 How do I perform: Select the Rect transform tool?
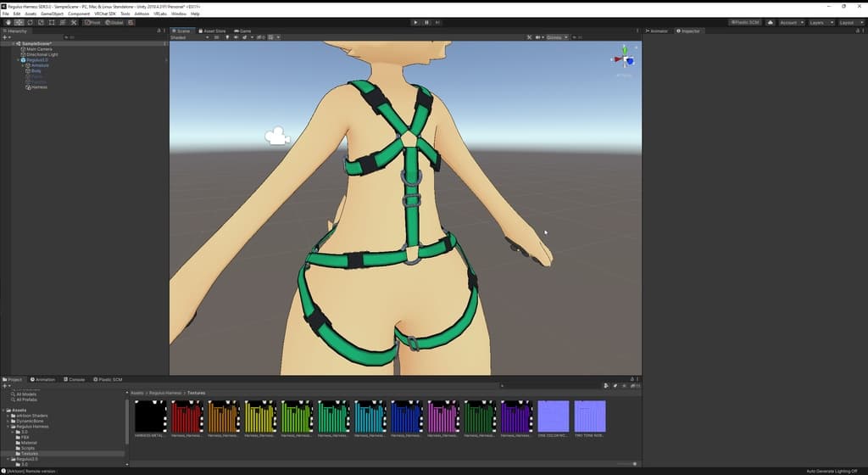(x=52, y=22)
